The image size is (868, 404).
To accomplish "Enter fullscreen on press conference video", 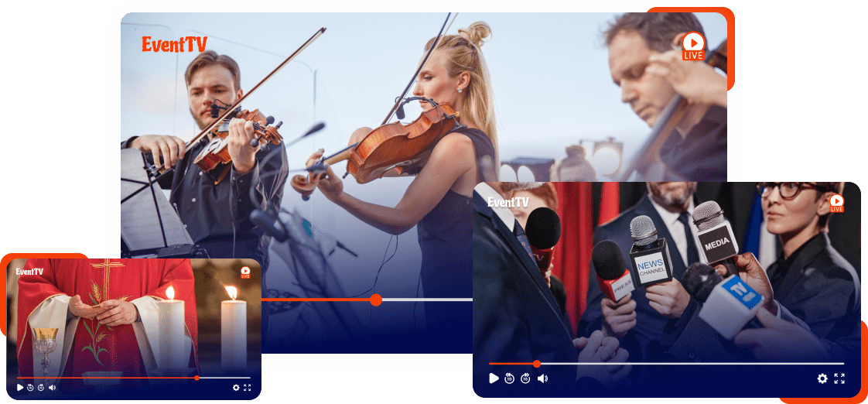I will 839,378.
